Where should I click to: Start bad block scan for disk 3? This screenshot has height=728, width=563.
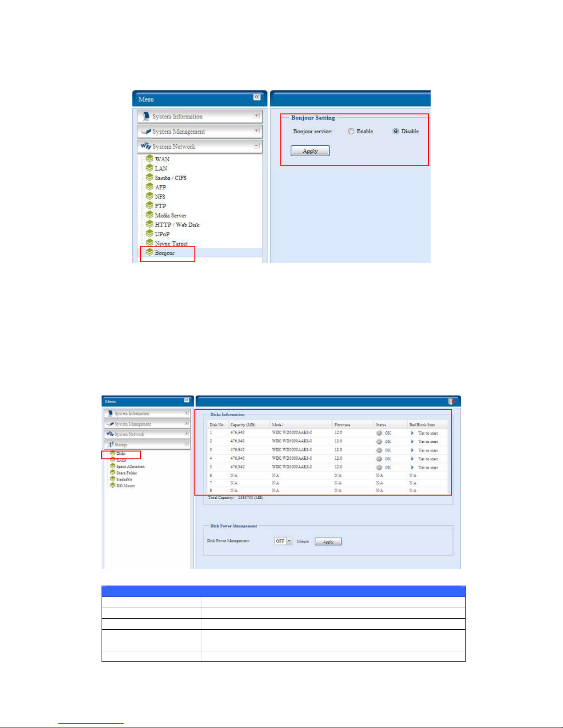(412, 450)
